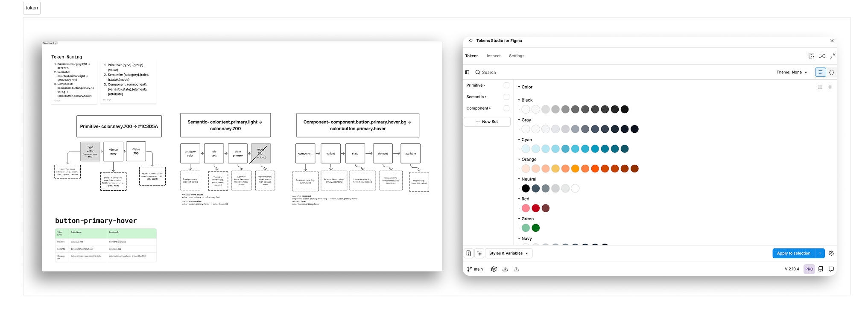Viewport: 868px width, 315px height.
Task: Minimize plugin with the collapse arrows icon
Action: point(833,56)
